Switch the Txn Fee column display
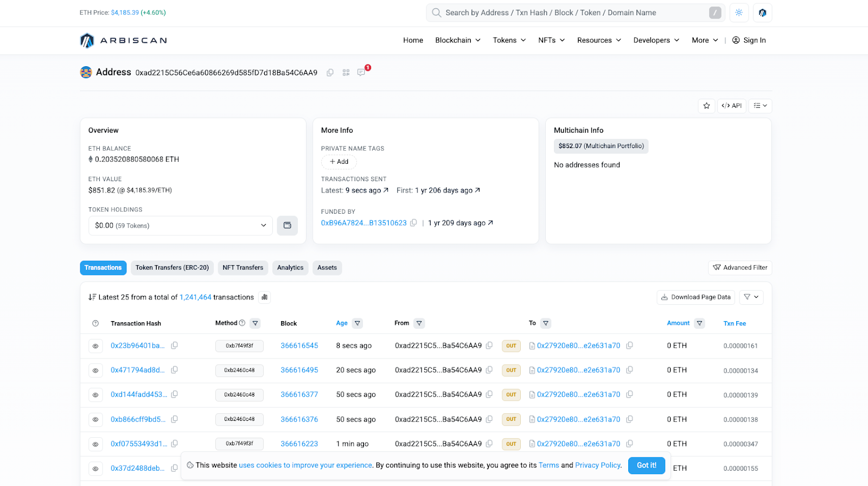 pos(735,324)
